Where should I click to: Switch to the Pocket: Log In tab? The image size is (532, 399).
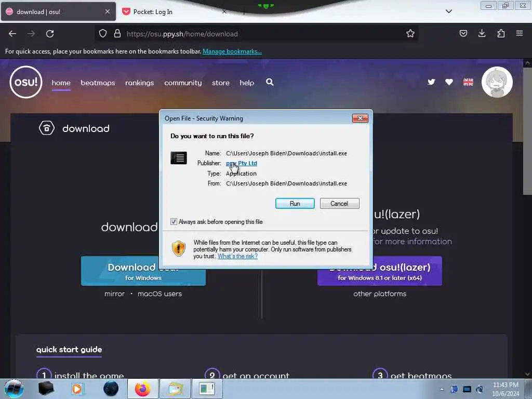pos(175,11)
